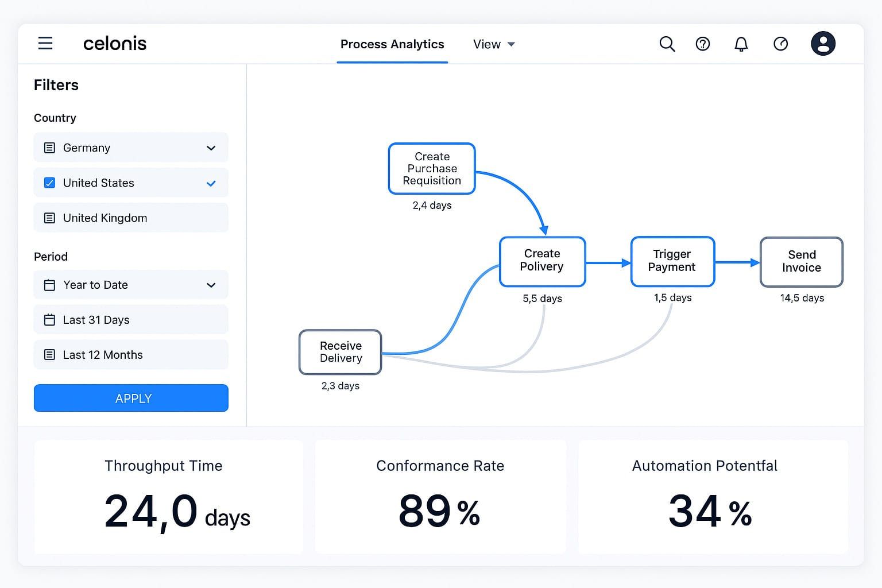Click the list icon beside United Kingdom
Image resolution: width=882 pixels, height=588 pixels.
(x=50, y=218)
